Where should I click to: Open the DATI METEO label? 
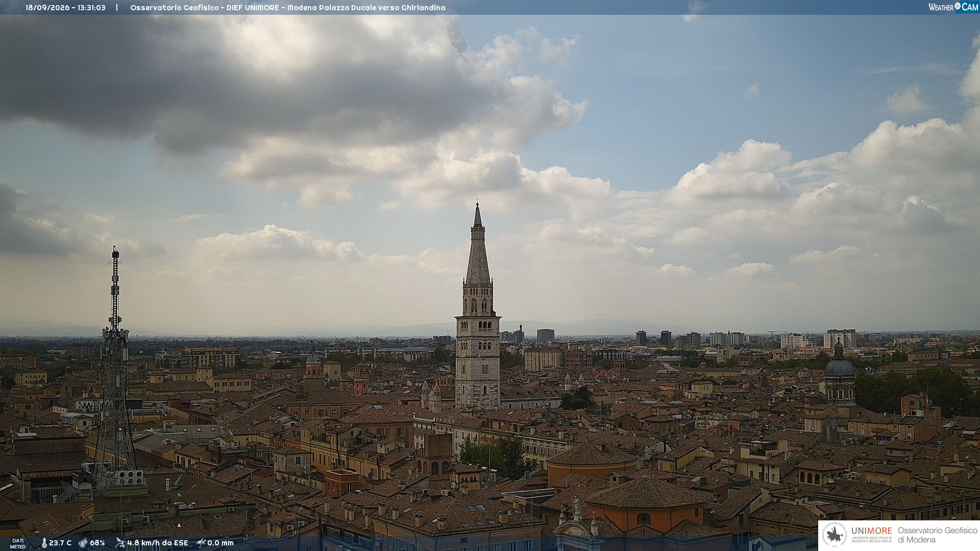point(18,543)
